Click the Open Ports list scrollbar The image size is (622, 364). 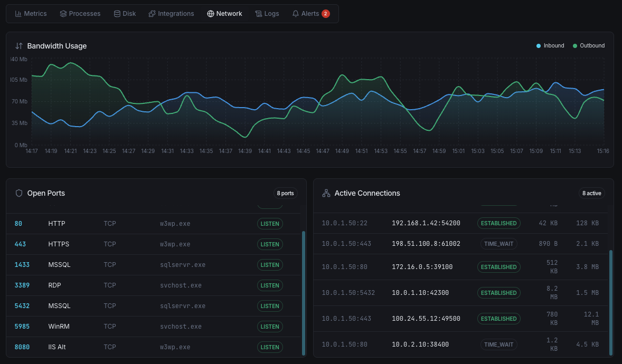(304, 293)
